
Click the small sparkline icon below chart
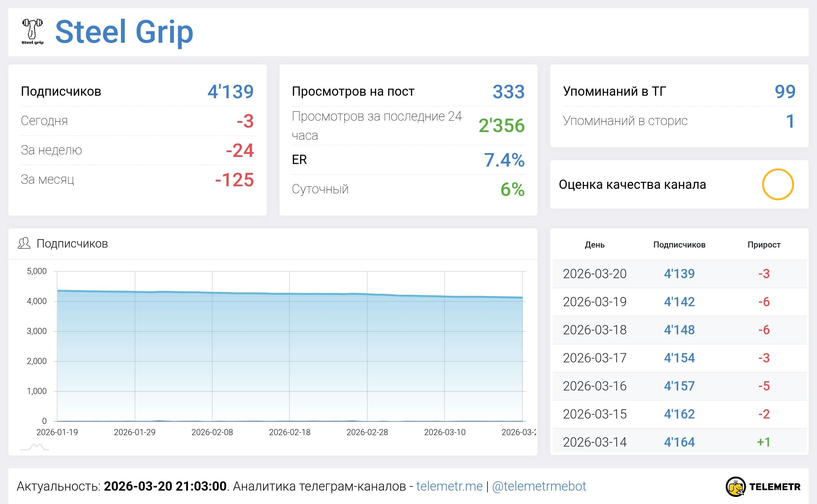(x=35, y=447)
